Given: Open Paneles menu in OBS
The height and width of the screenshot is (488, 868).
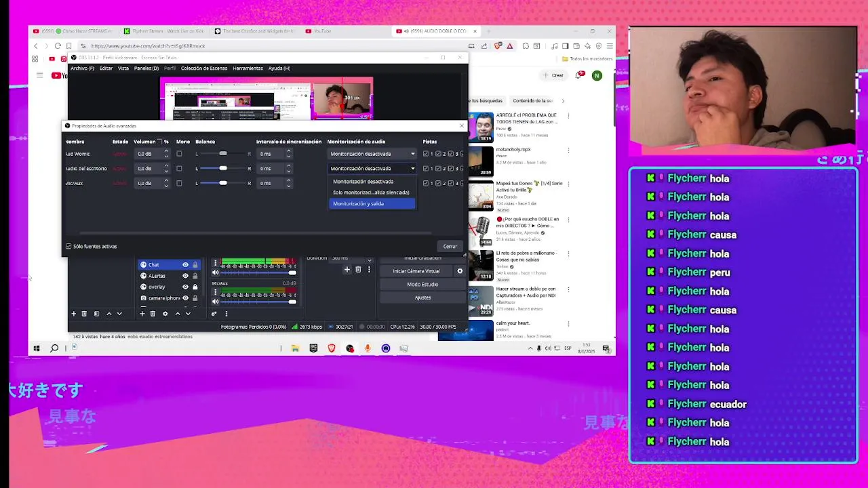Looking at the screenshot, I should pos(146,68).
